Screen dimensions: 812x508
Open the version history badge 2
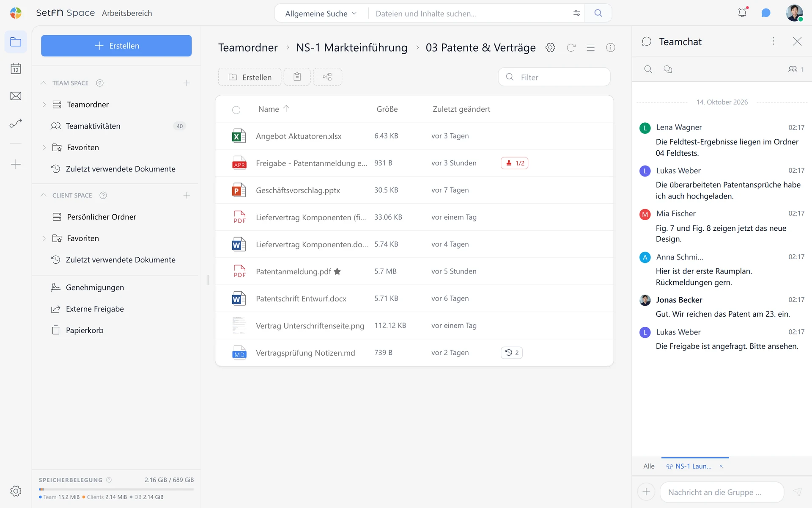(511, 353)
